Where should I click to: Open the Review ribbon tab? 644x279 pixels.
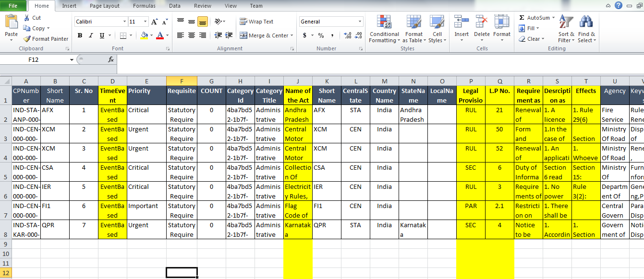click(x=202, y=6)
